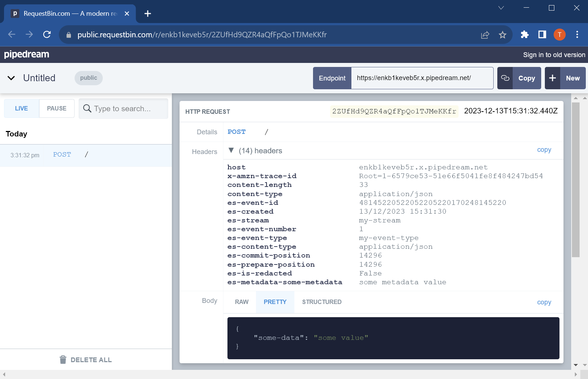This screenshot has height=379, width=588.
Task: Click the address bar URL
Action: pyautogui.click(x=202, y=35)
